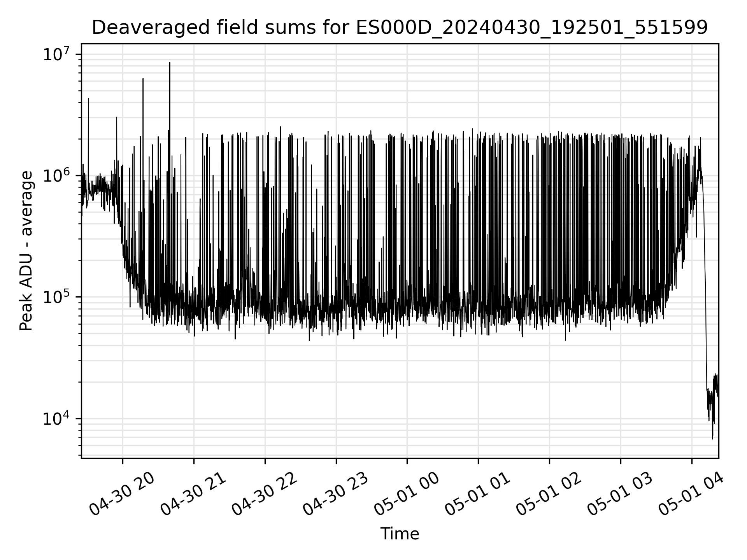The height and width of the screenshot is (560, 747).
Task: Click the x tick label '05-01 03'
Action: pyautogui.click(x=620, y=494)
